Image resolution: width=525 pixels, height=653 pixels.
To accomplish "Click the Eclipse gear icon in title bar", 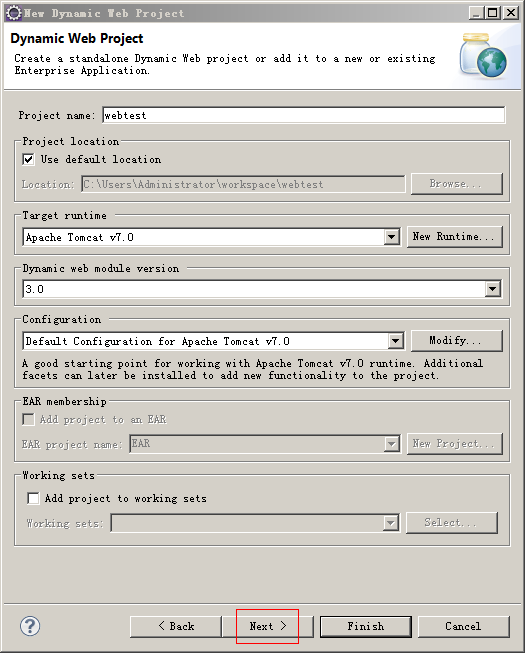I will tap(13, 12).
